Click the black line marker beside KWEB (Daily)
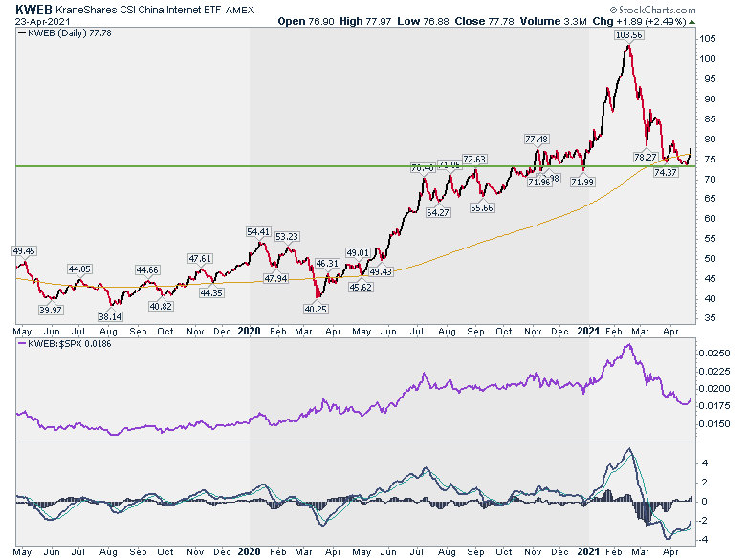This screenshot has width=746, height=560. point(22,33)
